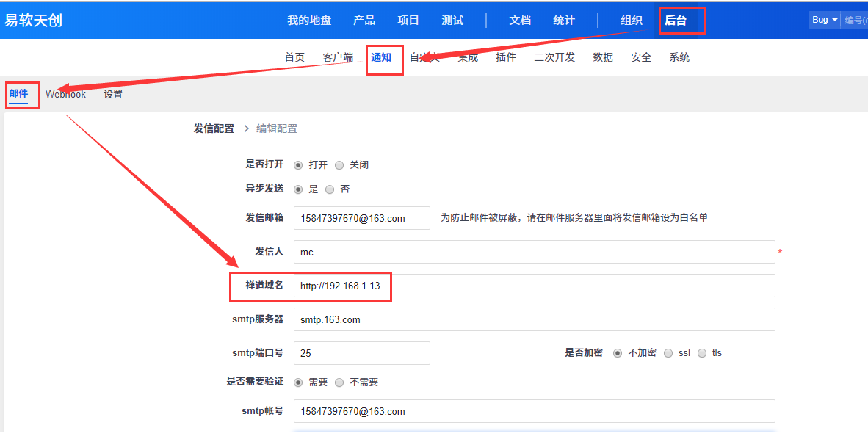Viewport: 868px width, 439px height.
Task: Click the 禅道域名 input field
Action: [x=534, y=286]
